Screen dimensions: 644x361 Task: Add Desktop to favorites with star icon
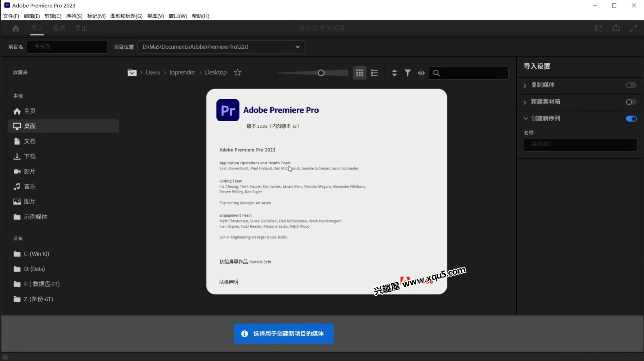238,73
